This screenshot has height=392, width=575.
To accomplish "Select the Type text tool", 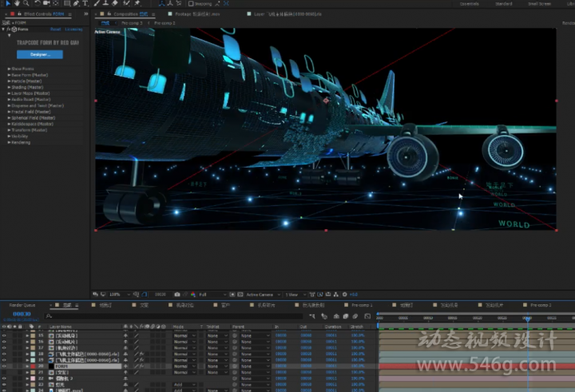I will (x=85, y=3).
